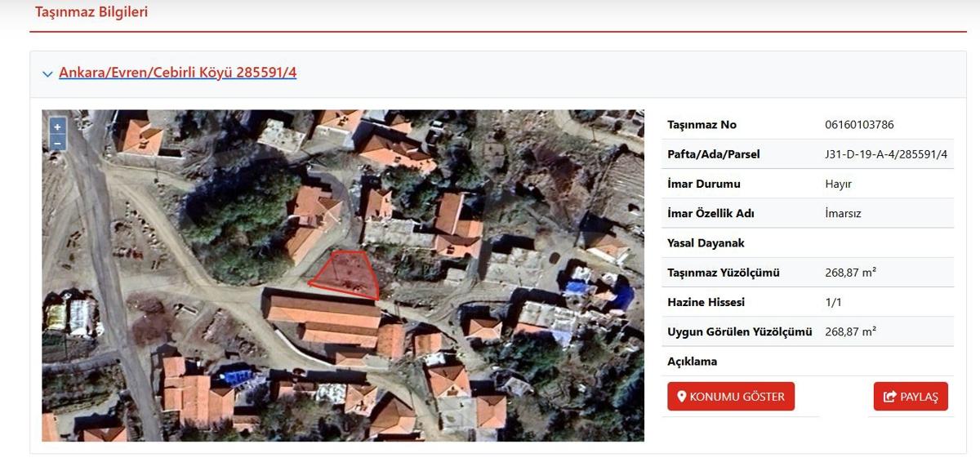Click the Taşınmaz No label
This screenshot has height=462, width=980.
pos(702,125)
